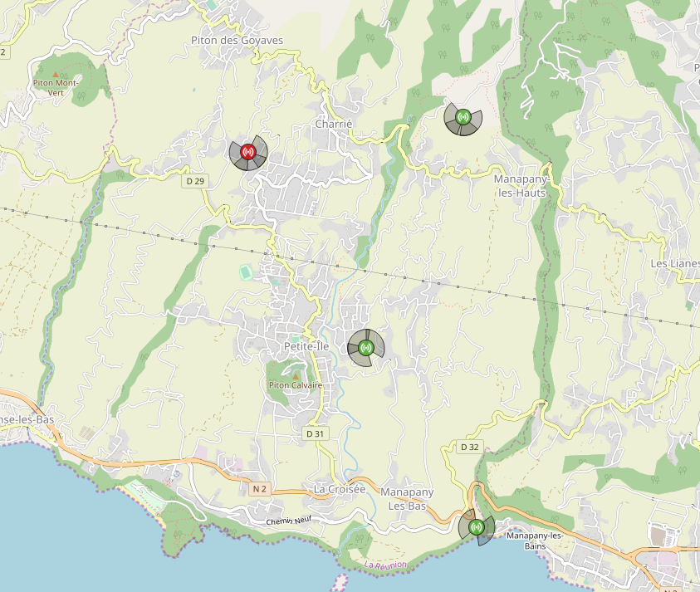Click the D 32 road shield
The image size is (700, 592).
(x=470, y=447)
